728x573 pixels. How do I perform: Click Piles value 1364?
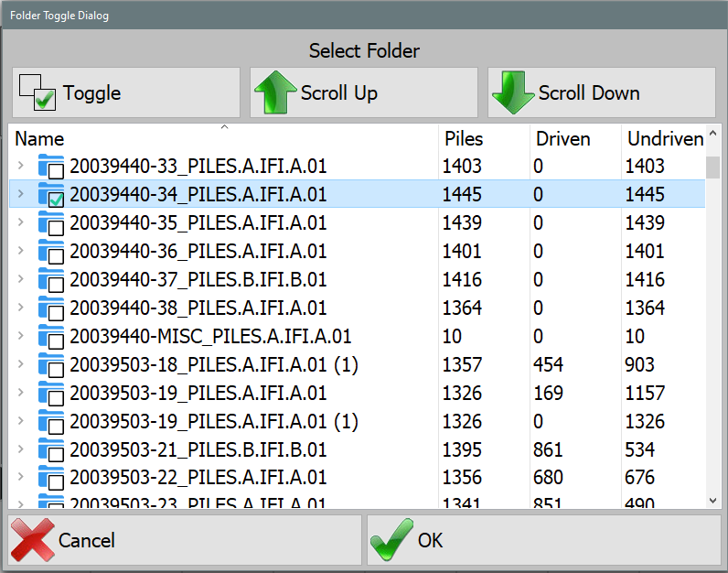tap(462, 308)
